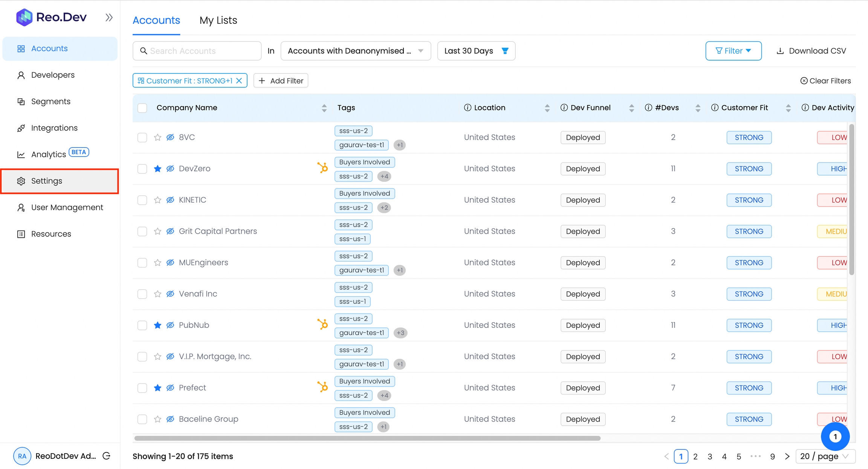Remove the Customer Fit STRONG+1 filter chip
The image size is (868, 469).
pyautogui.click(x=239, y=81)
